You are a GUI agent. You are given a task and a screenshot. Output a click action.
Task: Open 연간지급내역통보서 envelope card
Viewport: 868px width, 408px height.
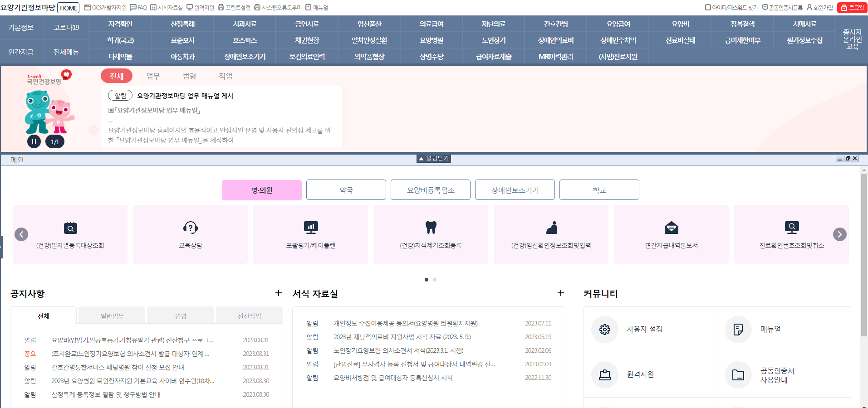tap(672, 234)
